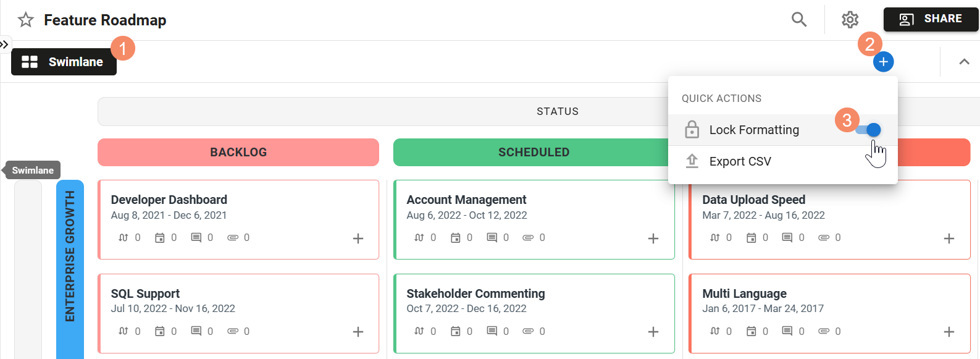Collapse the view bar with up chevron
The height and width of the screenshot is (359, 980).
coord(964,62)
